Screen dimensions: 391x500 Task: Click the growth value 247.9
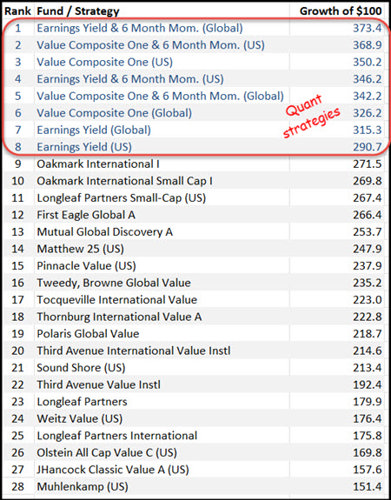tap(367, 249)
